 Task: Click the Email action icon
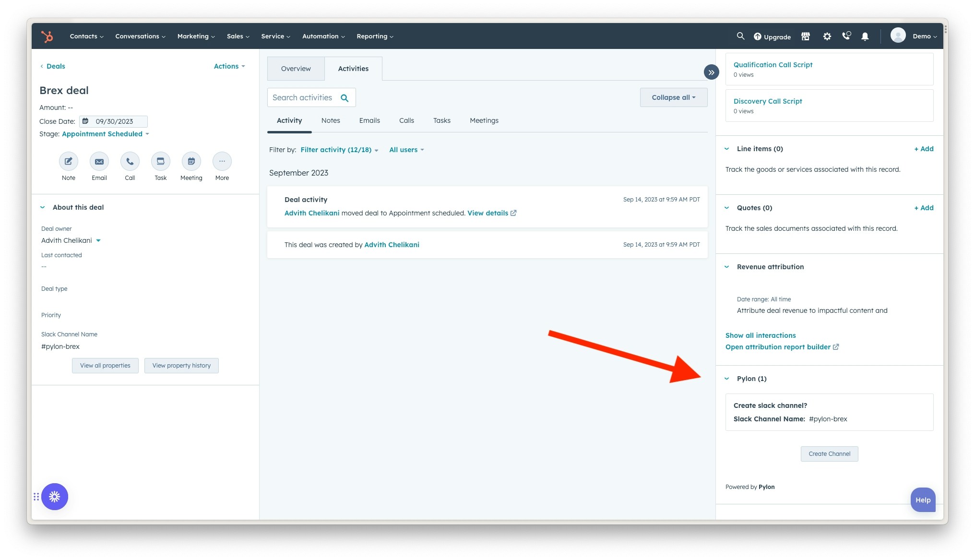(99, 161)
